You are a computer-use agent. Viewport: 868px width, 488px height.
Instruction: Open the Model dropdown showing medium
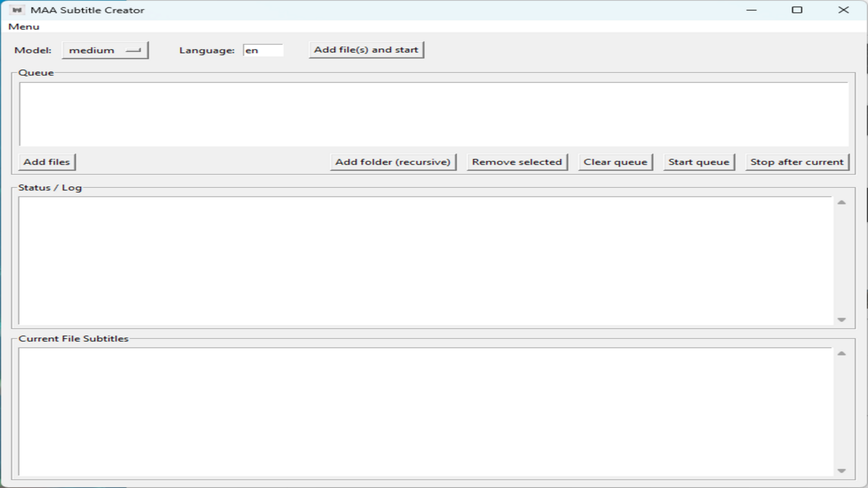[x=105, y=50]
